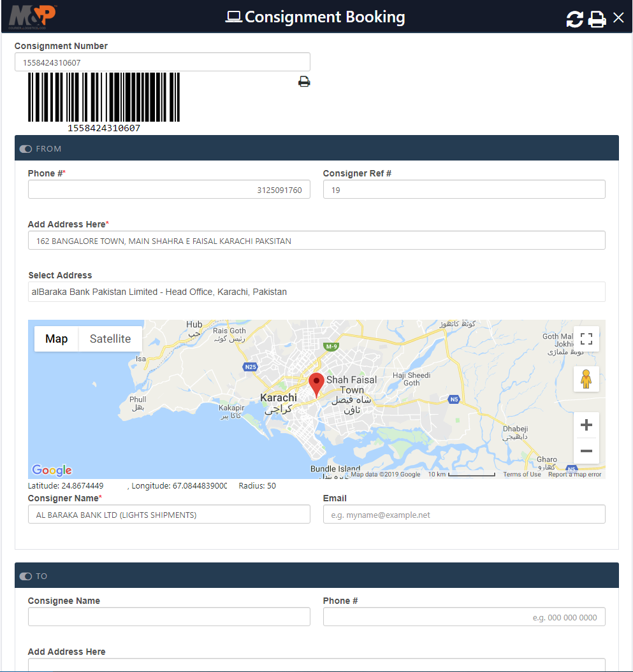Print the consignment booking from header
The image size is (633, 672).
[597, 19]
